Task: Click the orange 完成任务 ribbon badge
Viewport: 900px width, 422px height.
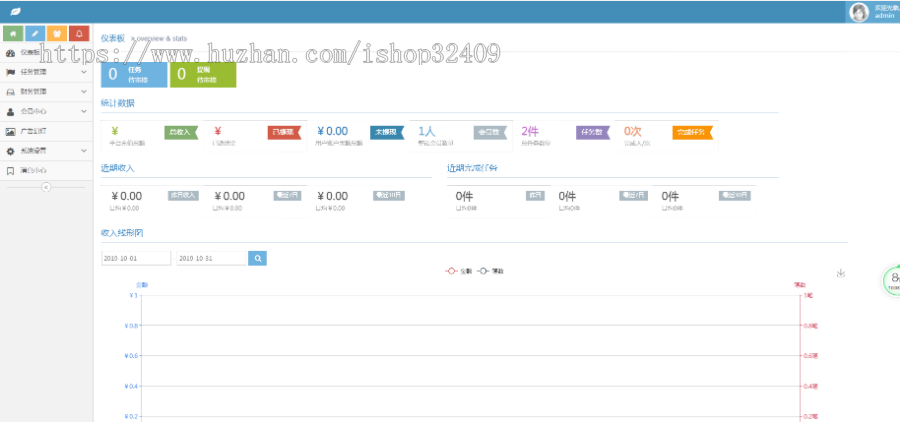Action: (x=693, y=133)
